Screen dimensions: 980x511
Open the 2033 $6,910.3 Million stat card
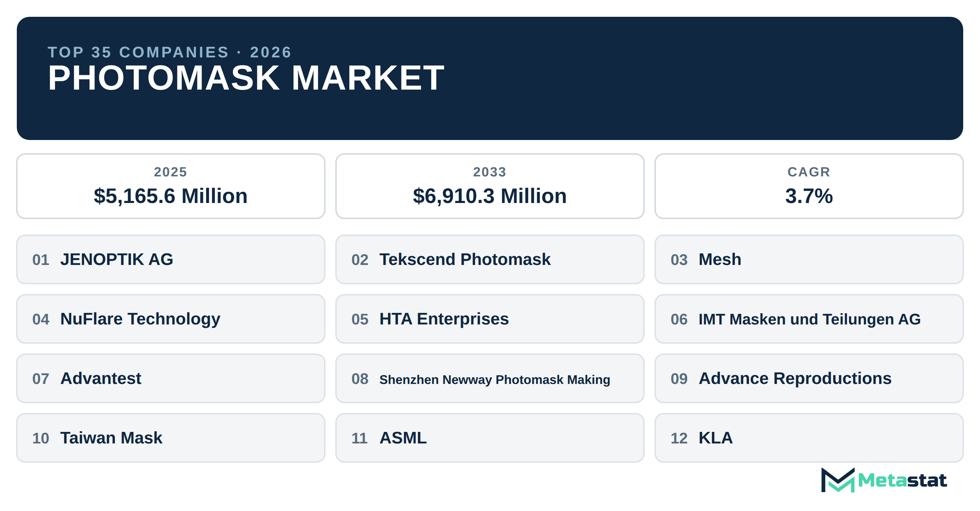tap(490, 187)
